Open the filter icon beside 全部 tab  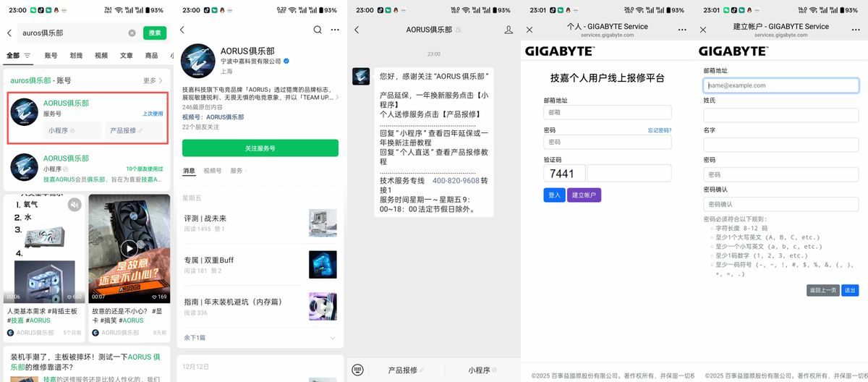[27, 56]
